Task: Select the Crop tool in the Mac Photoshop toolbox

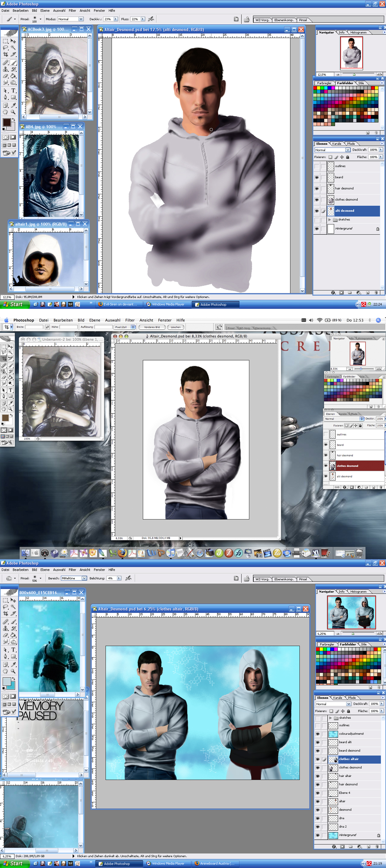Action: [4, 359]
